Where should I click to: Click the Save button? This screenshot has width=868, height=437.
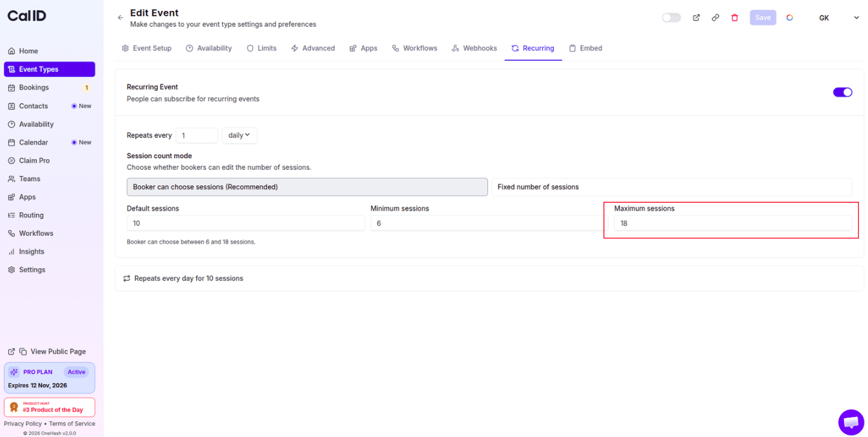[x=763, y=18]
